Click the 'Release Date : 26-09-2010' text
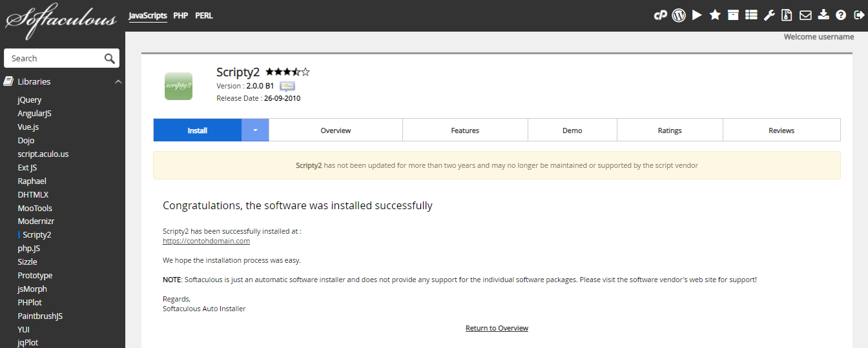This screenshot has width=868, height=348. click(x=258, y=98)
